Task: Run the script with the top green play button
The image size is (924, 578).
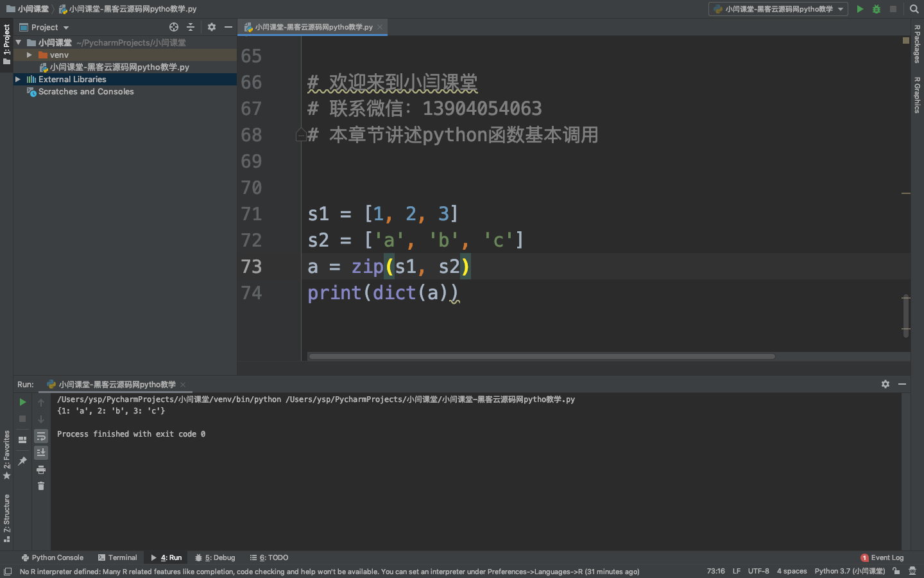Action: pos(860,9)
